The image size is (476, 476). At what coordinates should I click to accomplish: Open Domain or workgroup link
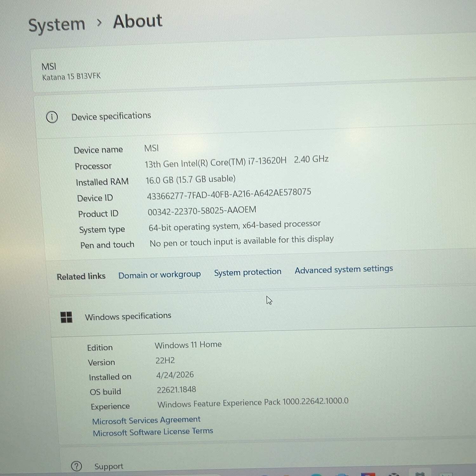160,274
